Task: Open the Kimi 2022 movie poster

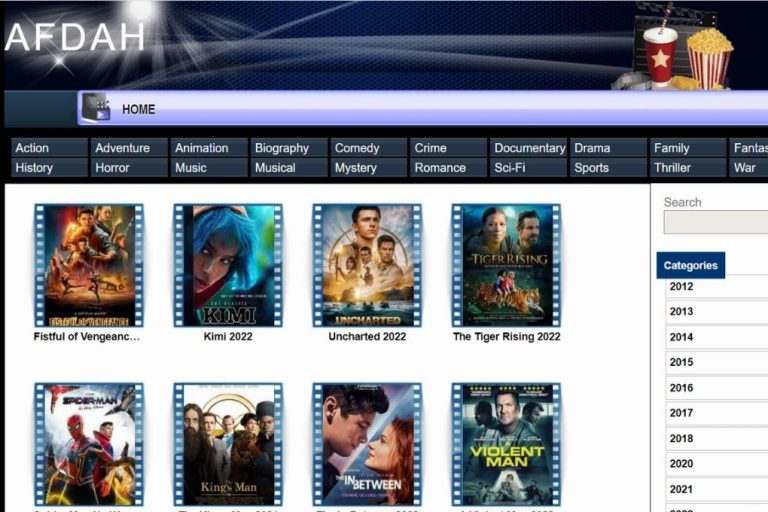Action: [x=228, y=265]
